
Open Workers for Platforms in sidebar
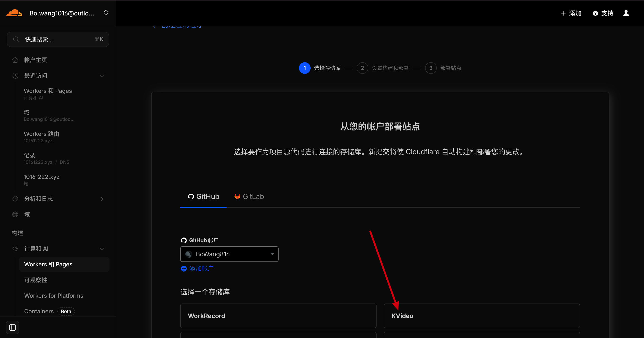point(53,296)
